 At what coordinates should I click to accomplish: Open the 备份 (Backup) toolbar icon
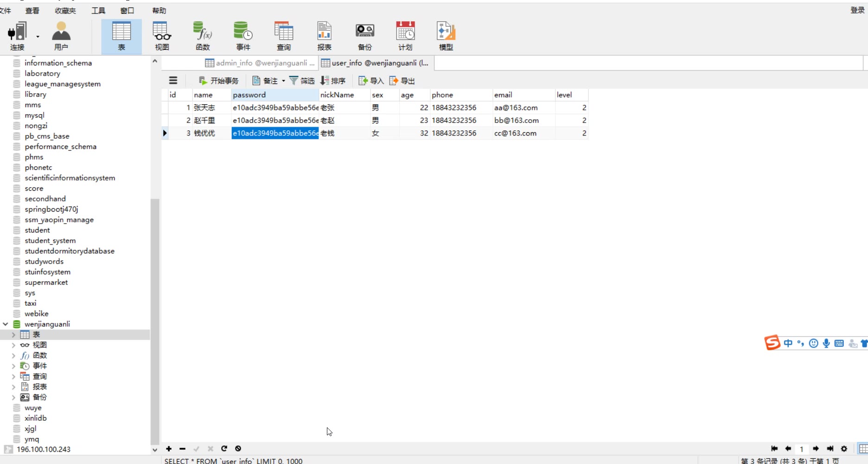click(x=365, y=36)
